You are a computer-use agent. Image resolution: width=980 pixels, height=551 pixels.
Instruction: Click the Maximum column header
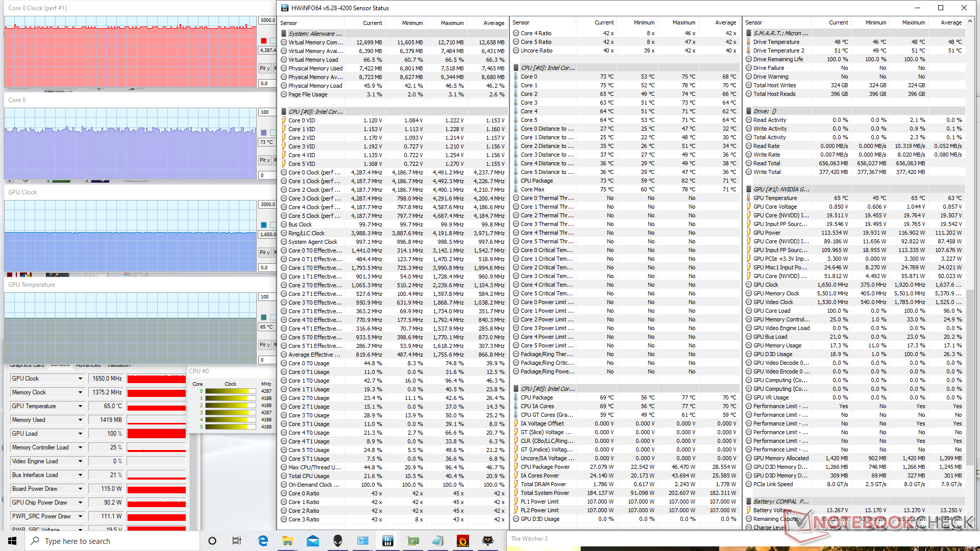452,23
